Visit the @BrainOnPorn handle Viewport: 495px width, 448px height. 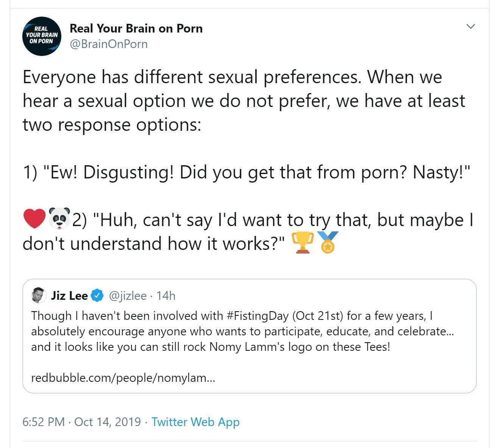pyautogui.click(x=109, y=44)
